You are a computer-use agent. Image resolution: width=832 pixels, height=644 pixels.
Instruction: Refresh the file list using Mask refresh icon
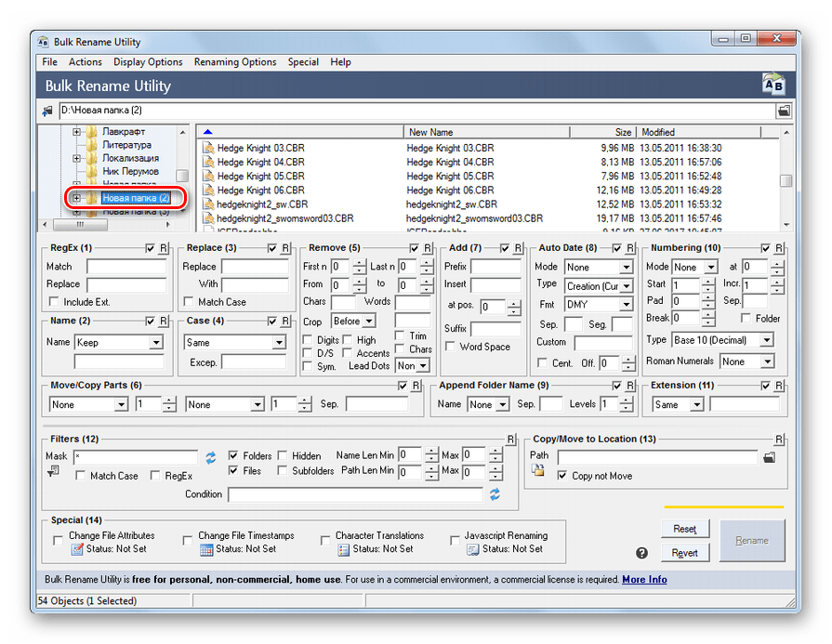click(211, 457)
